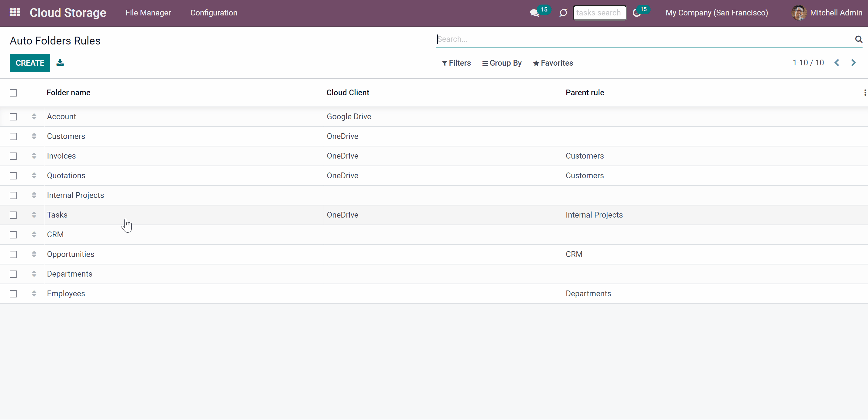Check the Invoices row checkbox

(14, 156)
